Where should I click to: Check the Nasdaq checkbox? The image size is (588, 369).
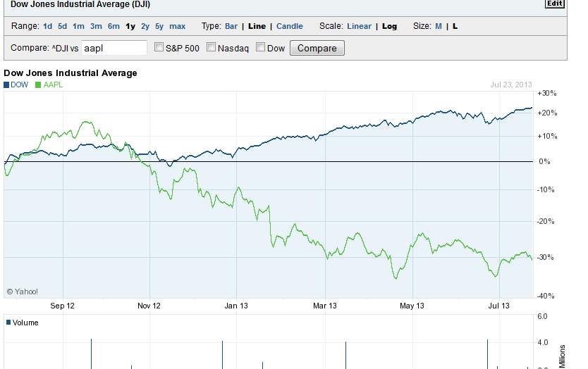[211, 47]
